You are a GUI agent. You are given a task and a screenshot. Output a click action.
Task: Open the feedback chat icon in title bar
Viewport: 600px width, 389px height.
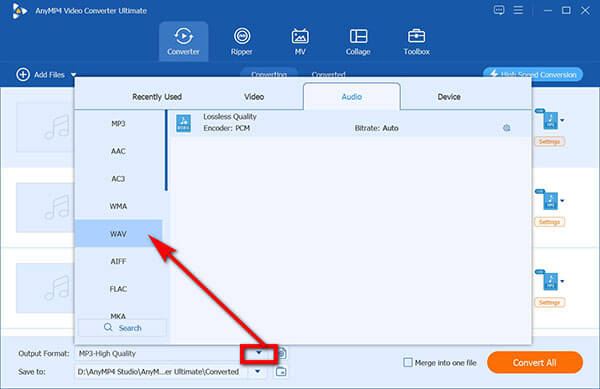point(499,10)
